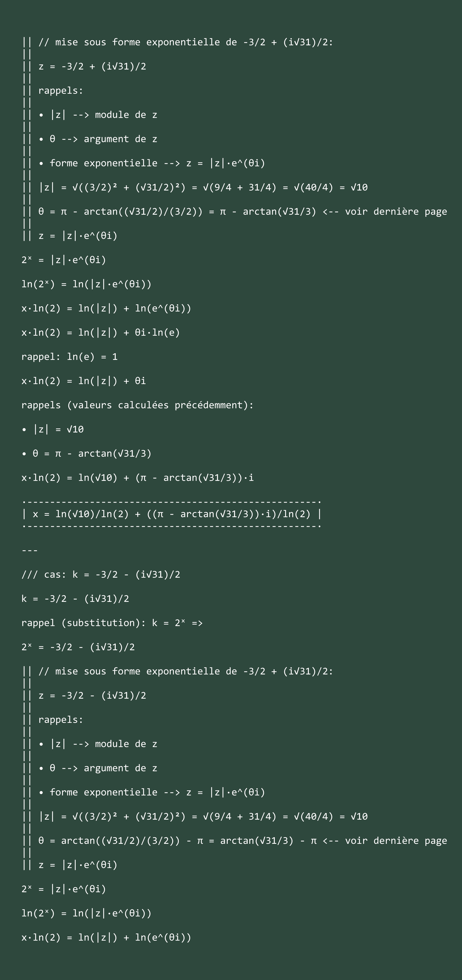Screen dimensions: 462x980
Task: Click 'rappel: ln(e) = 1' line
Action: click(x=70, y=357)
